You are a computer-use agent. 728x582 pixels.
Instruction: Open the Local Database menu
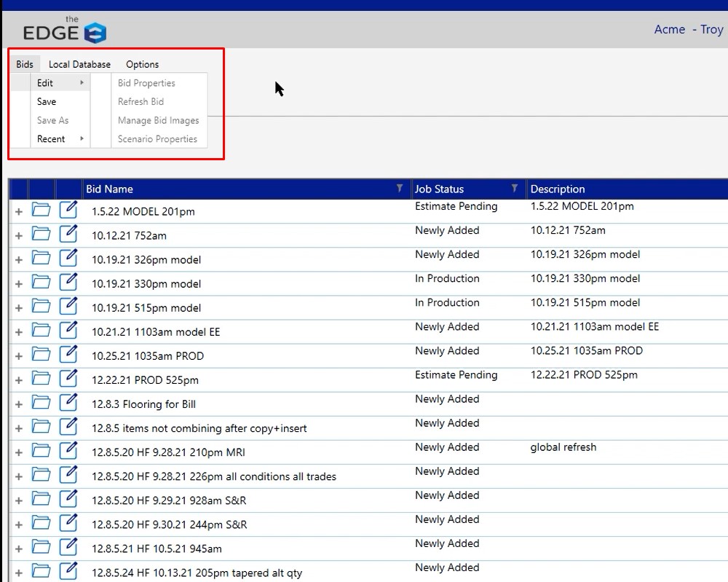click(79, 64)
